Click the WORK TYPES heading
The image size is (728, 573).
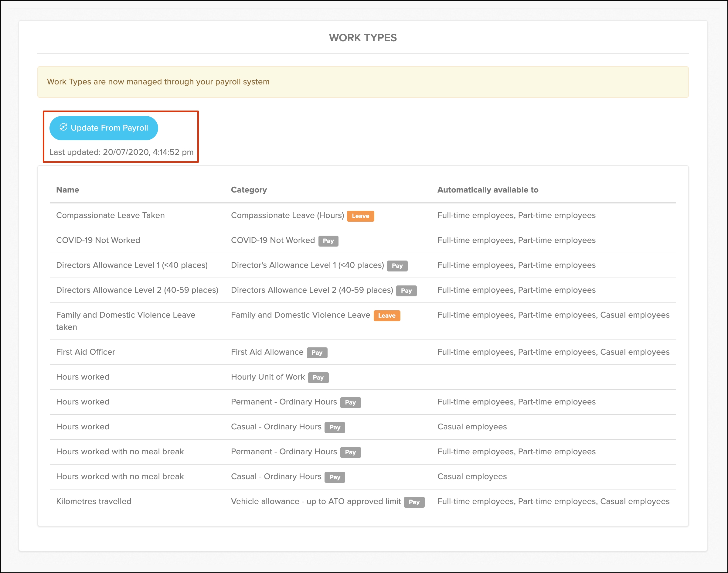[x=363, y=38]
